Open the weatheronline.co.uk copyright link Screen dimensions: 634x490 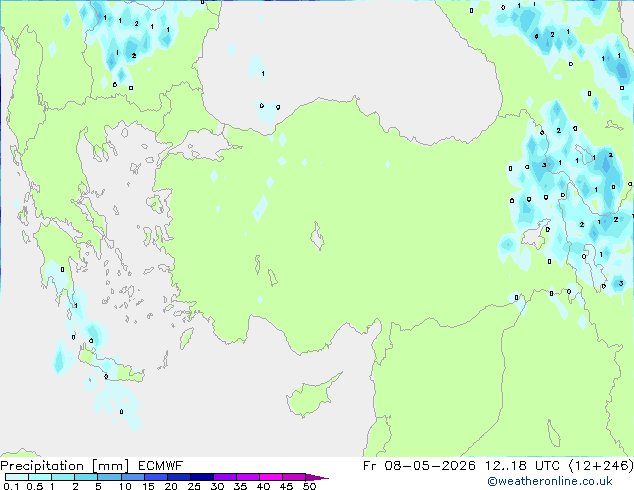pyautogui.click(x=550, y=481)
